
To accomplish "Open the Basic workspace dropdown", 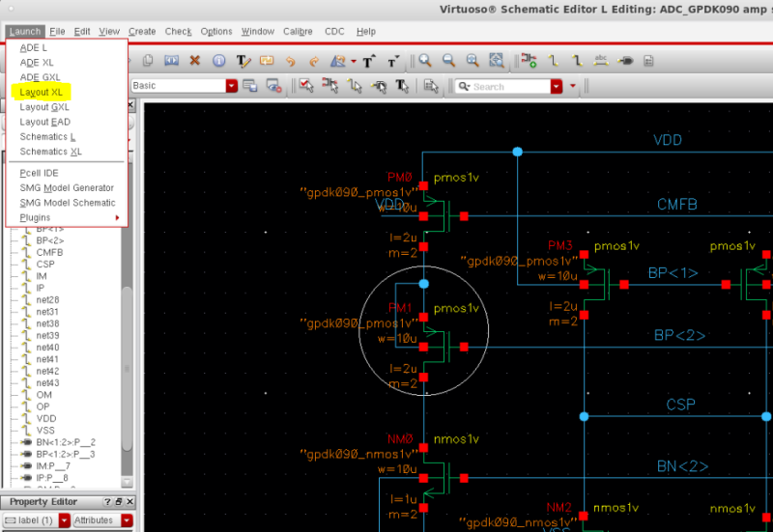I will coord(232,86).
